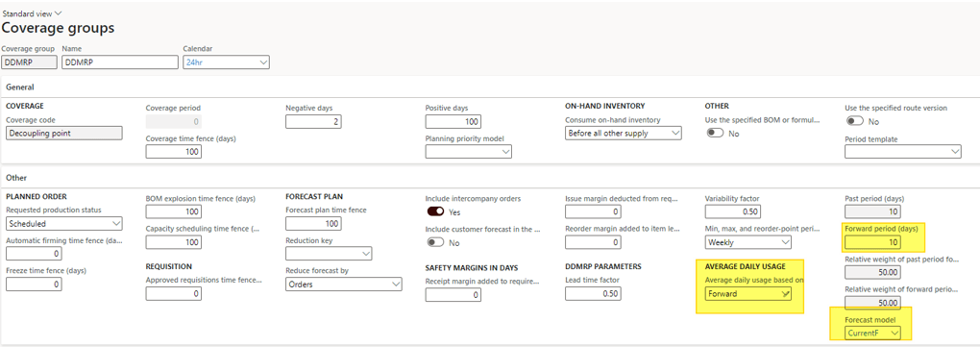
Task: Open Average daily usage based on dropdown
Action: [748, 293]
